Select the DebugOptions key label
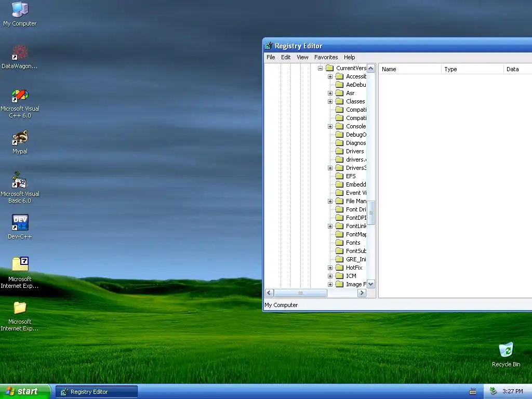The width and height of the screenshot is (532, 399). click(356, 135)
